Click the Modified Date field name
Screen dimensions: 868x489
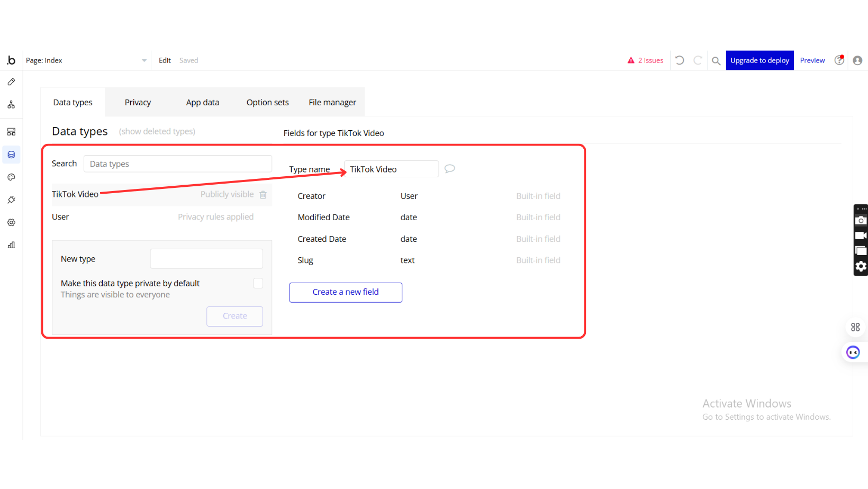(324, 218)
